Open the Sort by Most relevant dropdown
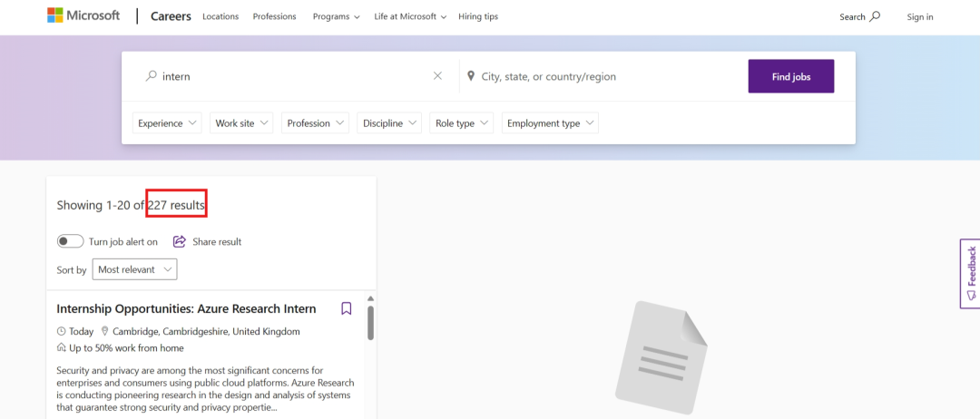Image resolution: width=980 pixels, height=419 pixels. 134,269
